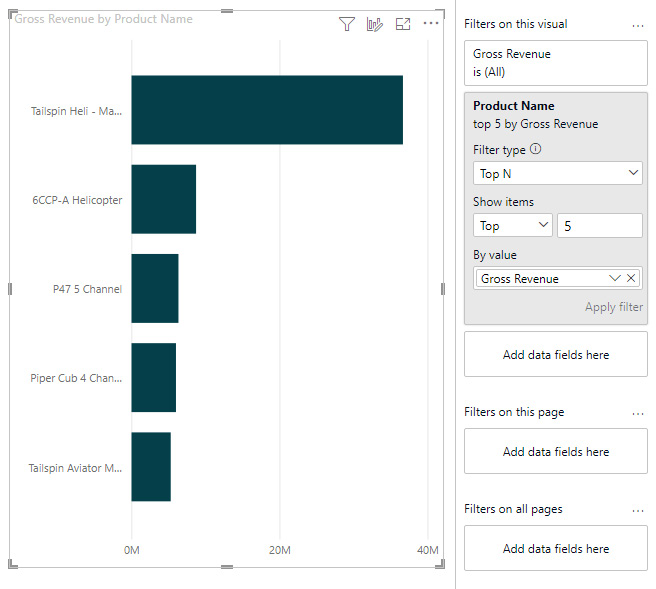The width and height of the screenshot is (656, 589).
Task: Expand the By value field chevron
Action: (x=614, y=278)
